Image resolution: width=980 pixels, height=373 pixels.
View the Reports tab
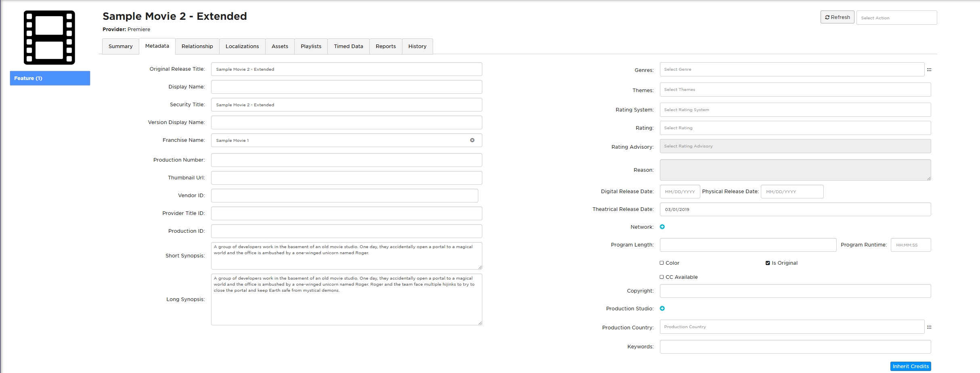point(385,46)
